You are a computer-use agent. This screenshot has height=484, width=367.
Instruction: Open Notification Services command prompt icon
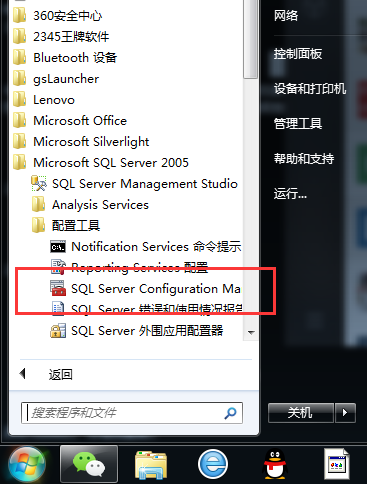pyautogui.click(x=58, y=247)
